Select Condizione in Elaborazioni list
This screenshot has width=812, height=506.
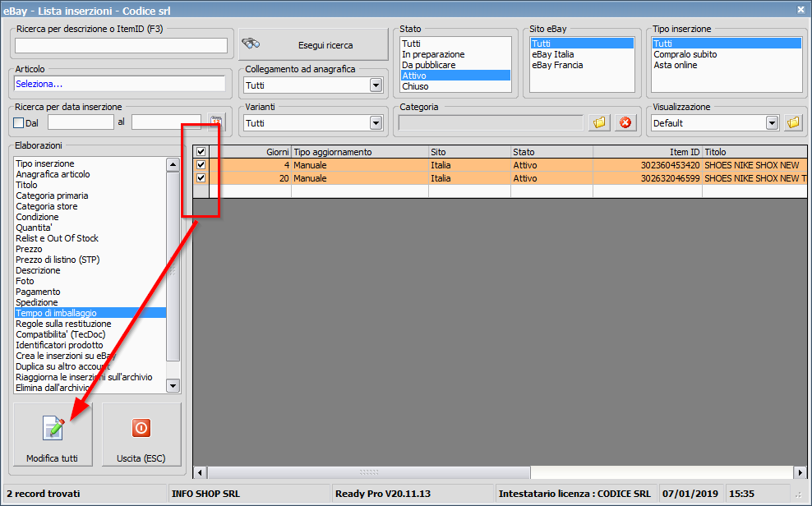pos(90,217)
